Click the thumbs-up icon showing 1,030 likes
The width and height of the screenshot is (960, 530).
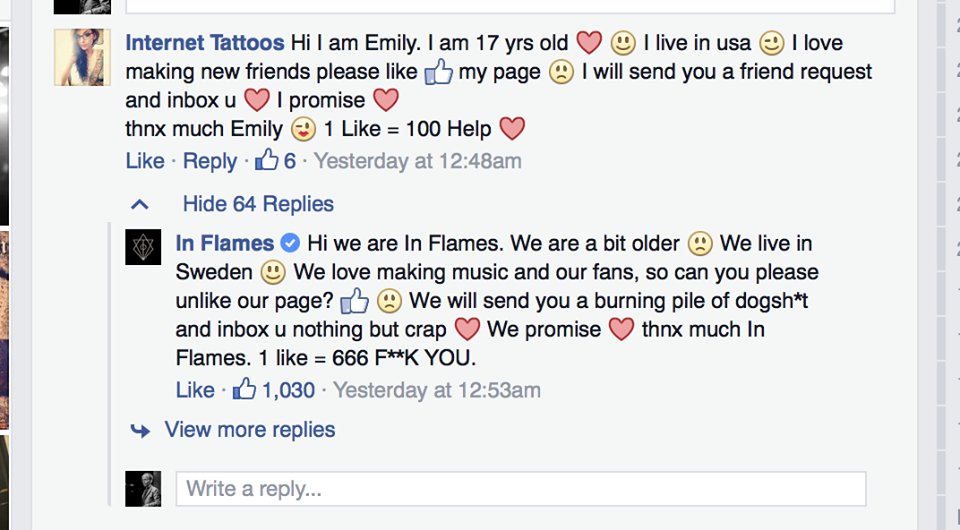[x=244, y=390]
